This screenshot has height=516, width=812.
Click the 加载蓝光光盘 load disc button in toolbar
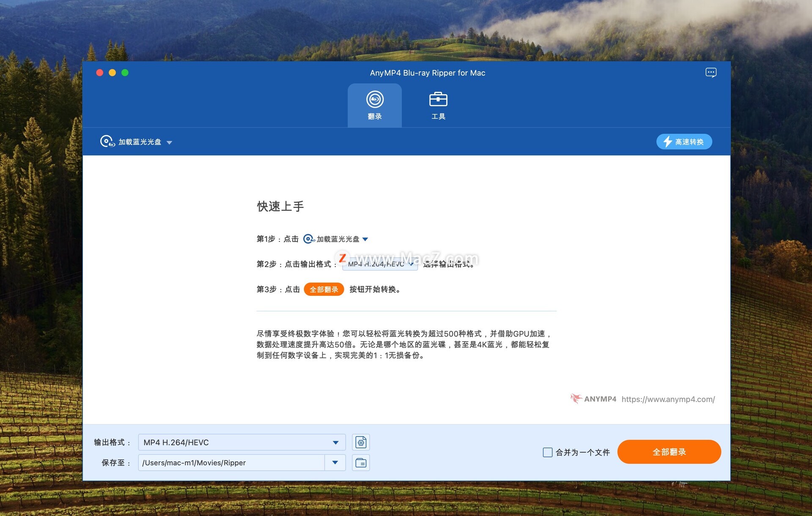(x=131, y=142)
